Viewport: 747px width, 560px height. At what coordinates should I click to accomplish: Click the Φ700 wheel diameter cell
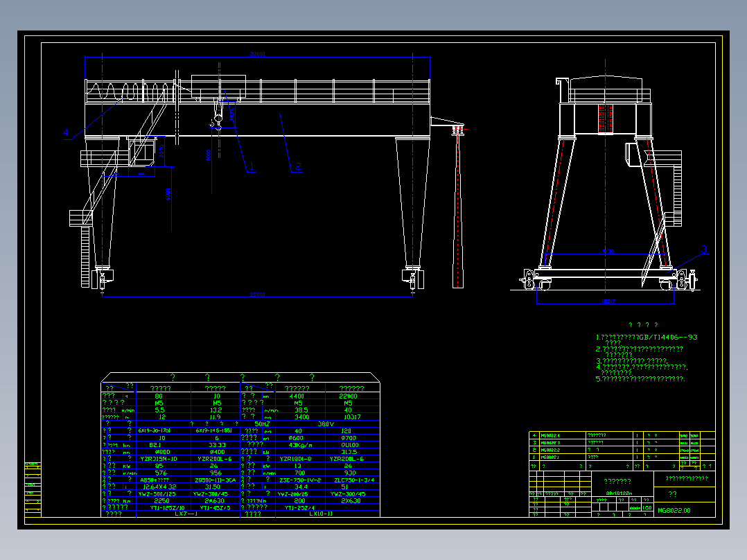click(349, 437)
